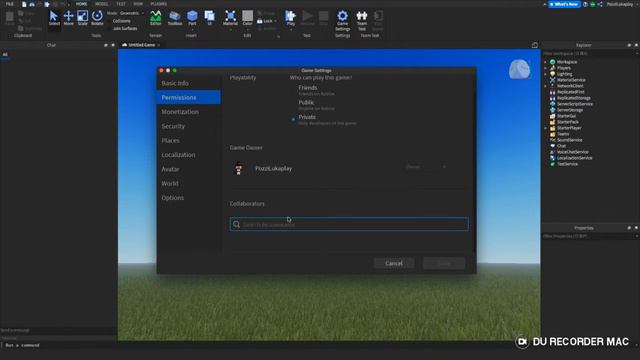
Task: Click the collaborators search field
Action: click(349, 224)
